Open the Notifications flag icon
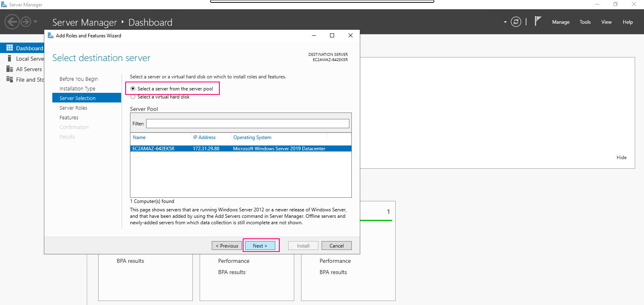Image resolution: width=644 pixels, height=305 pixels. pos(538,21)
